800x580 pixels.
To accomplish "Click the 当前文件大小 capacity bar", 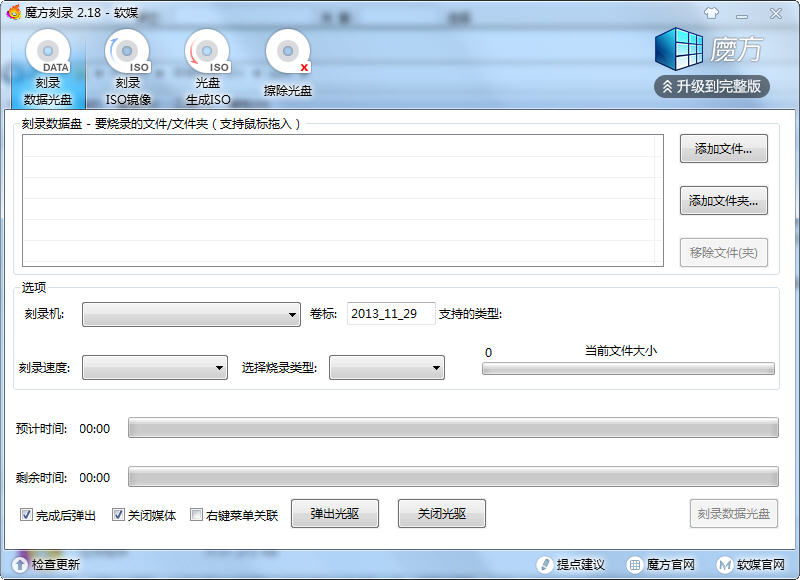I will pos(628,368).
